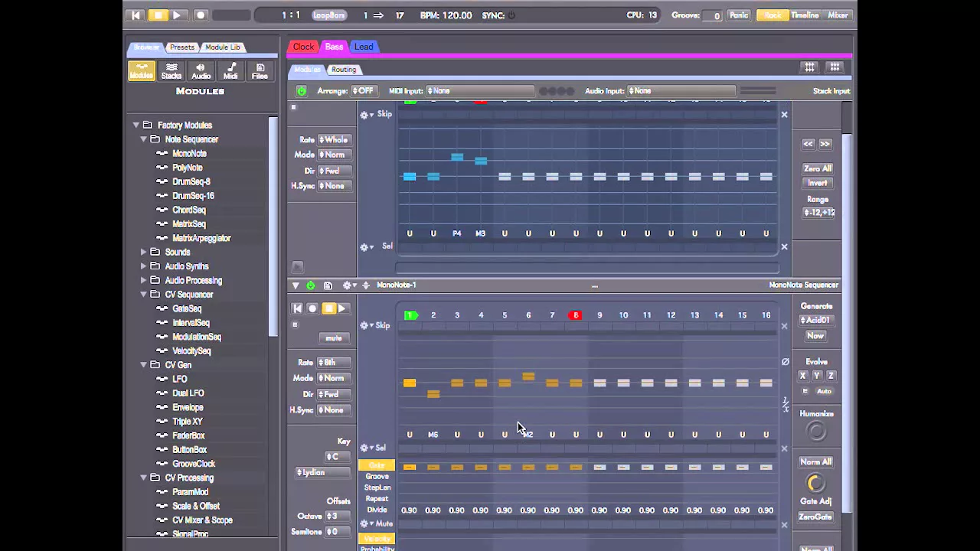Close the MonoNote Skip row
This screenshot has width=980, height=551.
tap(784, 327)
